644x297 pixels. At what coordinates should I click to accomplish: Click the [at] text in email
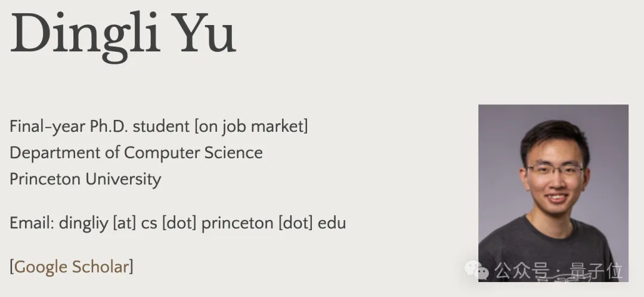coord(125,224)
